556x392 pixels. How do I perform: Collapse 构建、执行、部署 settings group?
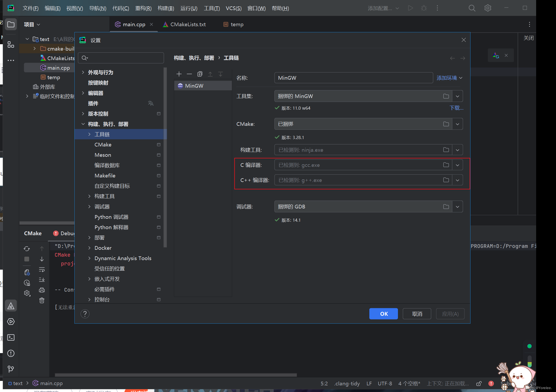(x=83, y=124)
